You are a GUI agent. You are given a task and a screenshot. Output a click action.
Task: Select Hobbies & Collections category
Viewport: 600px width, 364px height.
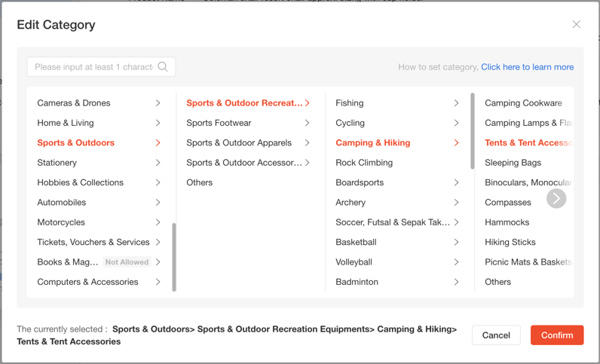pos(80,182)
